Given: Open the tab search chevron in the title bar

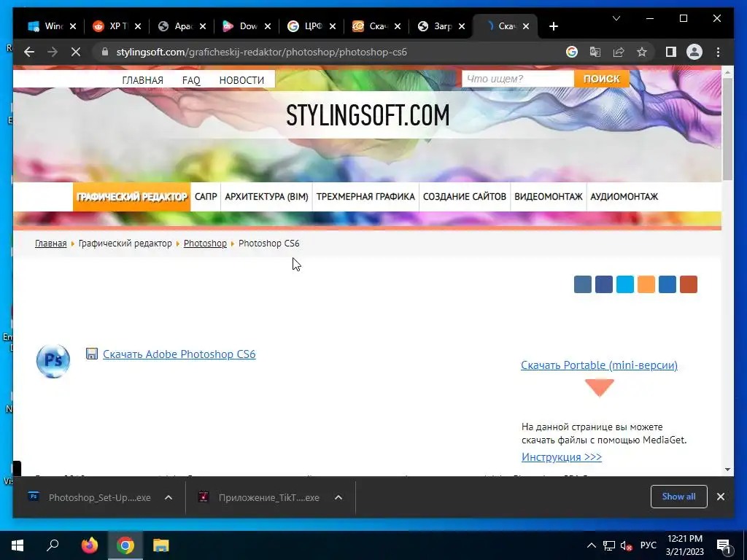Looking at the screenshot, I should pos(616,18).
